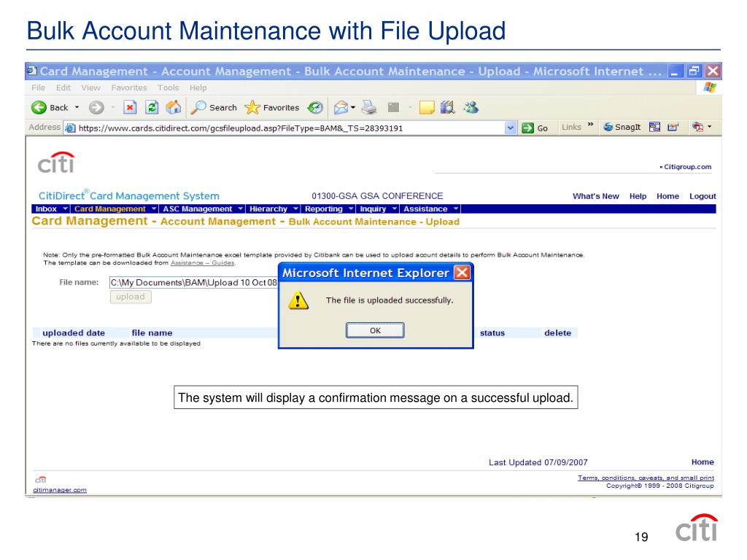Click the Edit page toolbar icon
Viewport: 747px width, 560px height.
pos(393,108)
